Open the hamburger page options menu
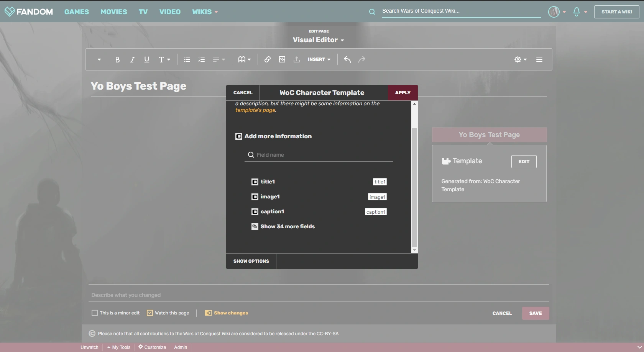This screenshot has height=352, width=644. [x=539, y=59]
